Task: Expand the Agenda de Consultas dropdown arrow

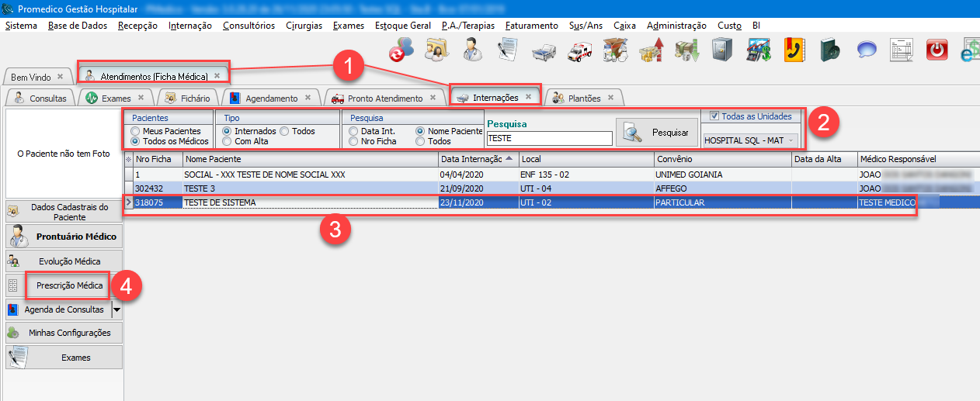Action: click(x=116, y=309)
